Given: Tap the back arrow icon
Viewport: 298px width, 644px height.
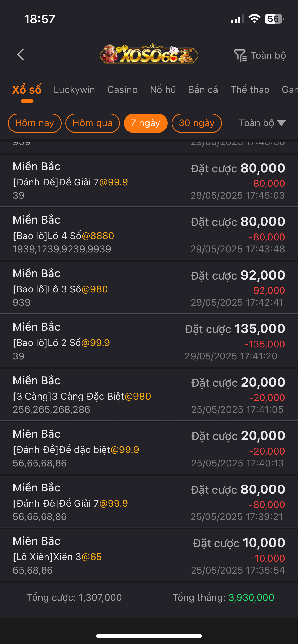Looking at the screenshot, I should click(x=21, y=54).
